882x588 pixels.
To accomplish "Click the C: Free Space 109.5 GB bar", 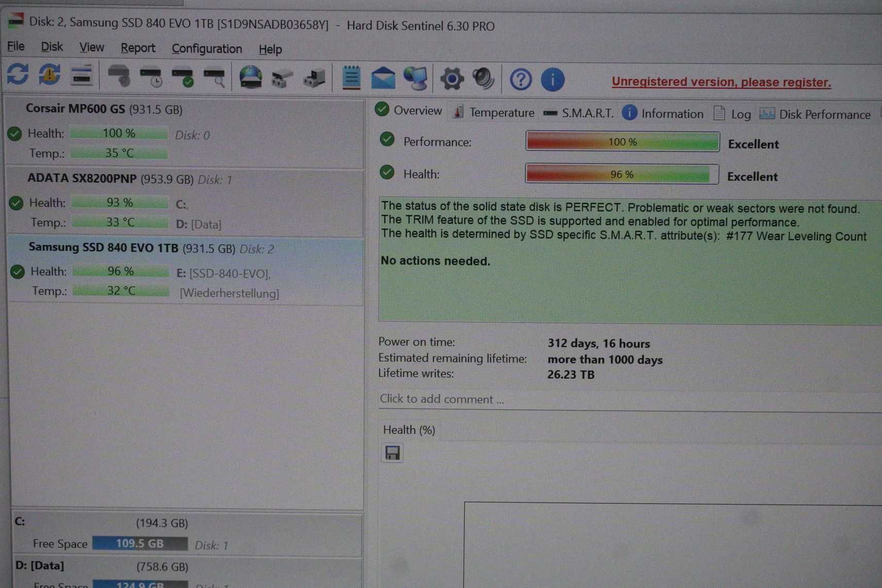I will coord(140,544).
